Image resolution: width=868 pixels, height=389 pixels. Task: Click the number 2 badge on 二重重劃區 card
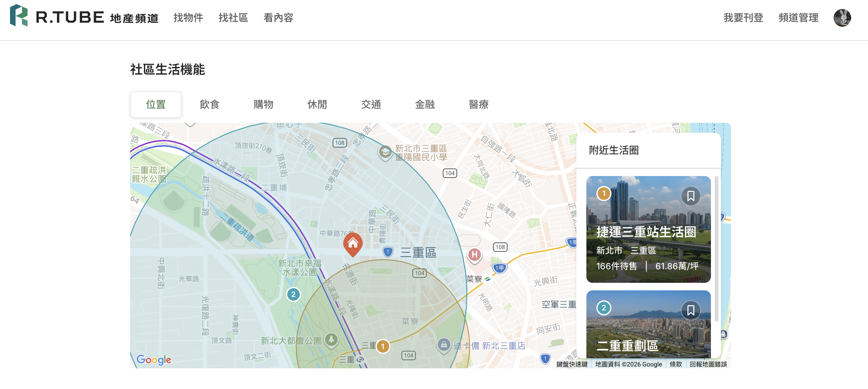[604, 308]
